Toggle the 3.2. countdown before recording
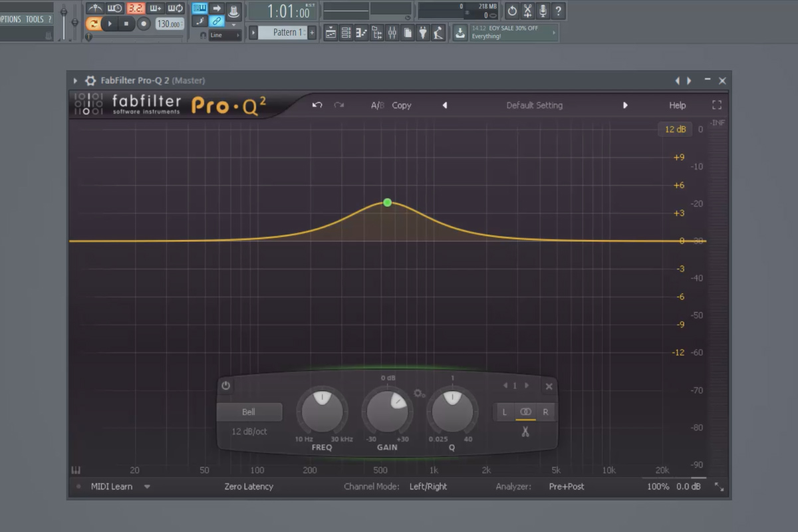Viewport: 798px width, 532px height. 135,8
